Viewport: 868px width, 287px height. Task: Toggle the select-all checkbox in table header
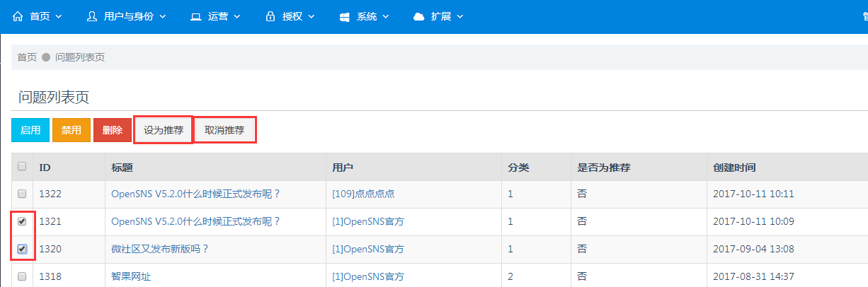pyautogui.click(x=22, y=167)
